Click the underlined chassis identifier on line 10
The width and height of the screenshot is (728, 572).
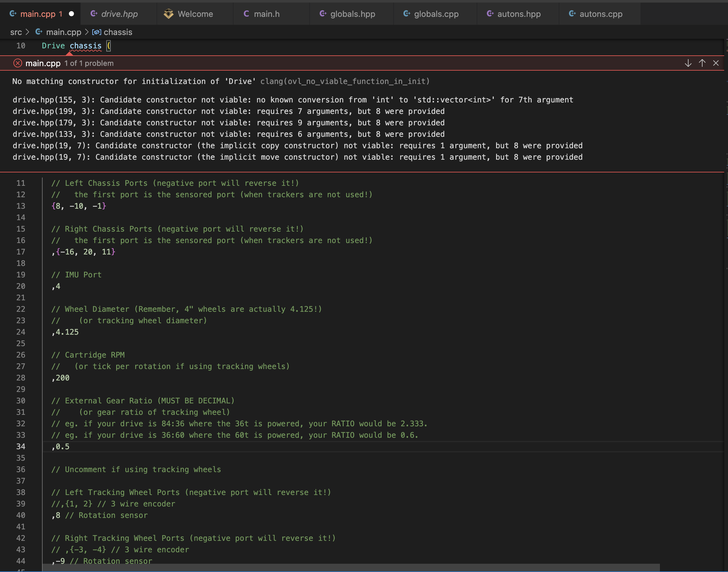coord(85,46)
